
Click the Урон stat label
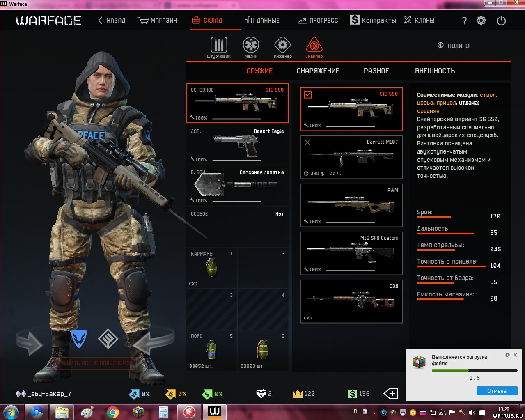425,212
